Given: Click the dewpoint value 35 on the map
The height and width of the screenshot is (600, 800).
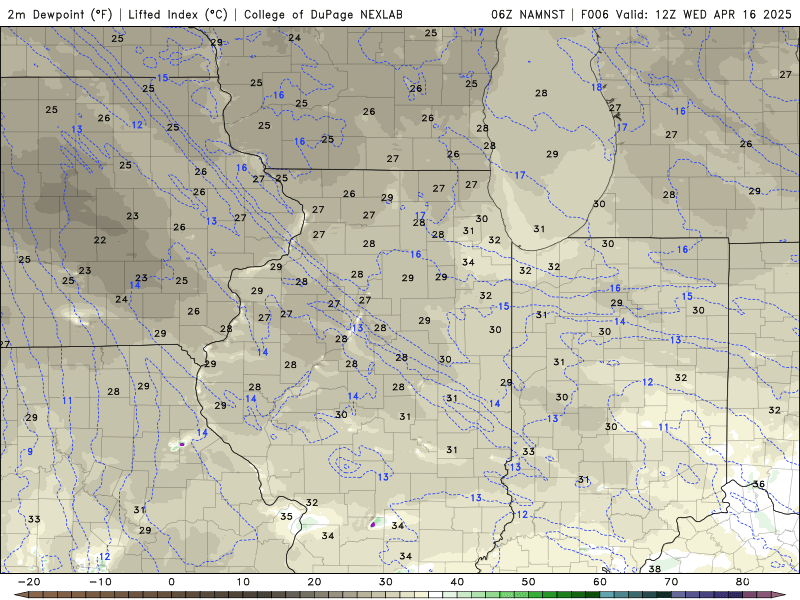Looking at the screenshot, I should point(287,516).
